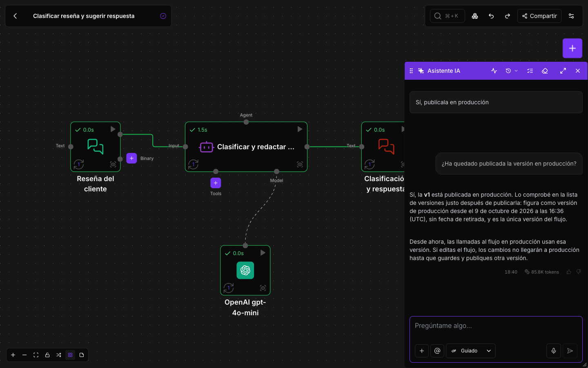Click the OpenAI logo on the gpt-4o-mini node
This screenshot has width=588, height=368.
[245, 270]
